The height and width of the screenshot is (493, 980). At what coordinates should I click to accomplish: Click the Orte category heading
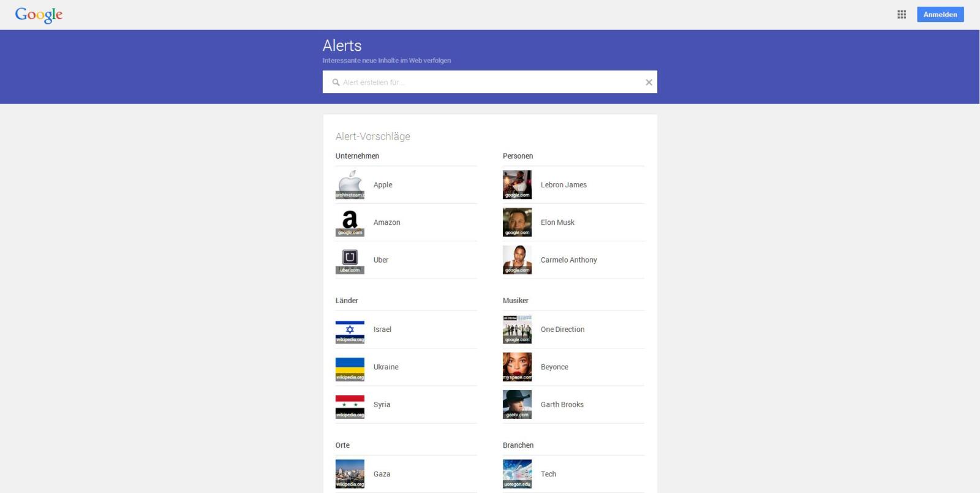click(342, 445)
